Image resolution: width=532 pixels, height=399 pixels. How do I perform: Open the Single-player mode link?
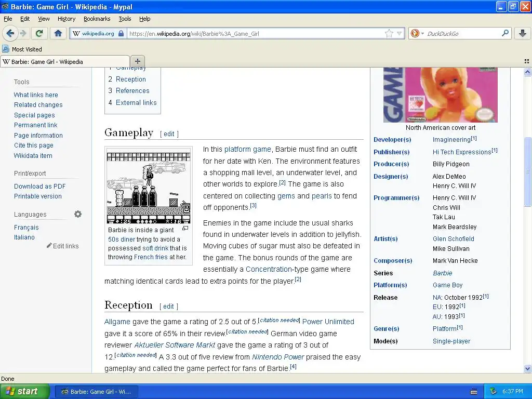tap(451, 341)
